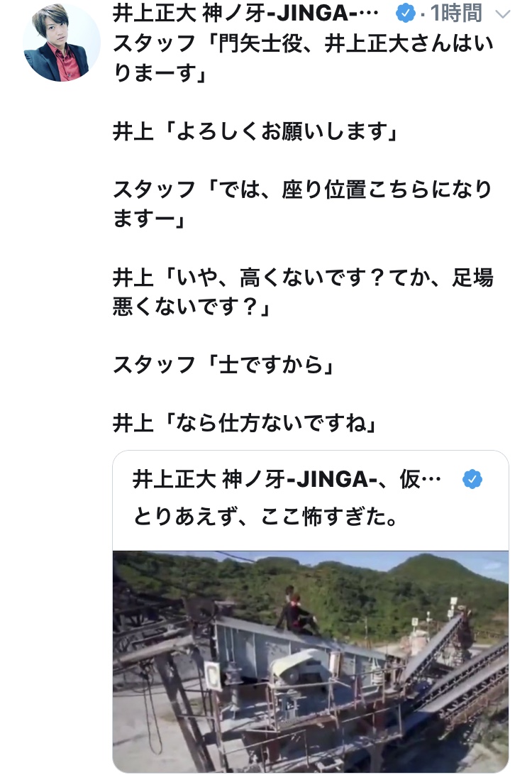Open the quoted tweet card header area

coord(311,499)
